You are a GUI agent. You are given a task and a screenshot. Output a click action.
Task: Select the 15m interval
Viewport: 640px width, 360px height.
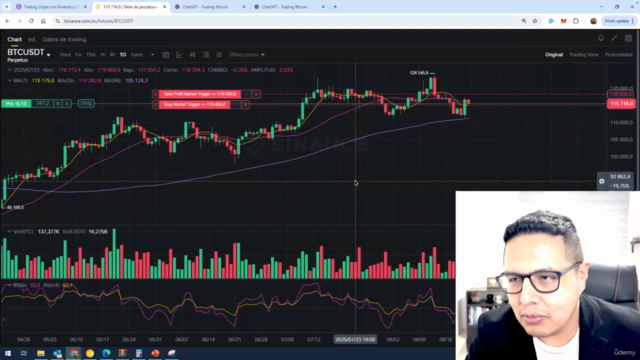[91, 55]
